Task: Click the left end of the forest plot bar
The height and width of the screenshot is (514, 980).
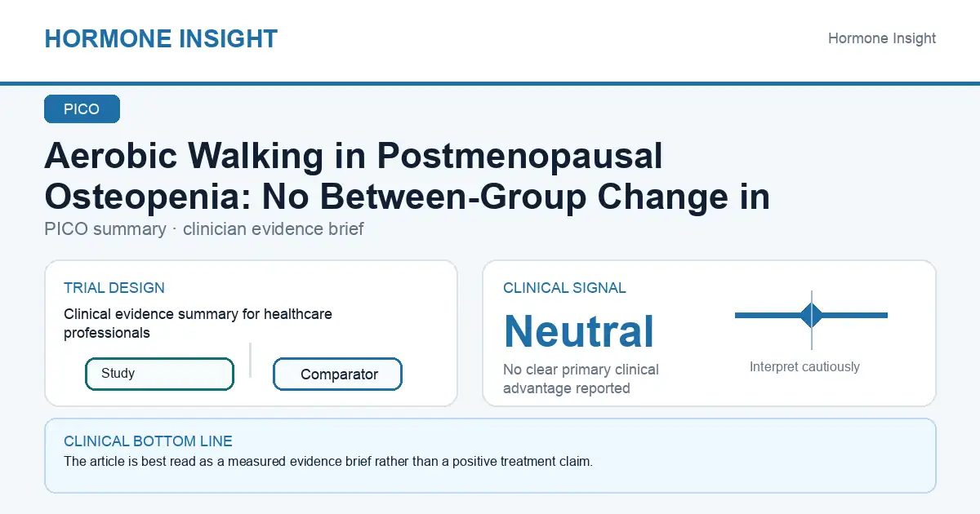Action: [x=738, y=315]
